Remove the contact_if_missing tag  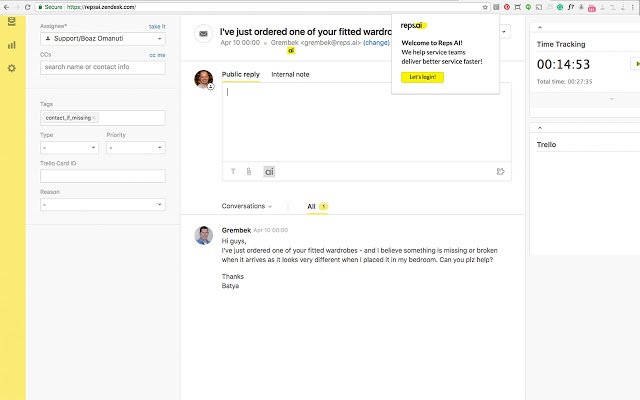pos(94,118)
